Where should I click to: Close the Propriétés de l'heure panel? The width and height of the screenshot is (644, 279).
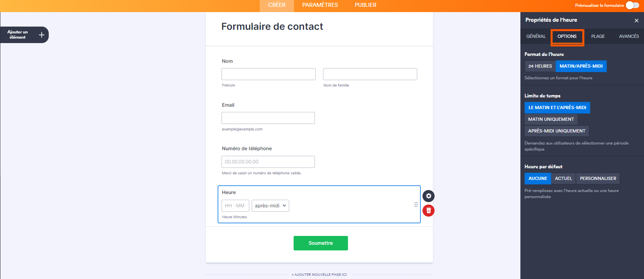tap(636, 21)
